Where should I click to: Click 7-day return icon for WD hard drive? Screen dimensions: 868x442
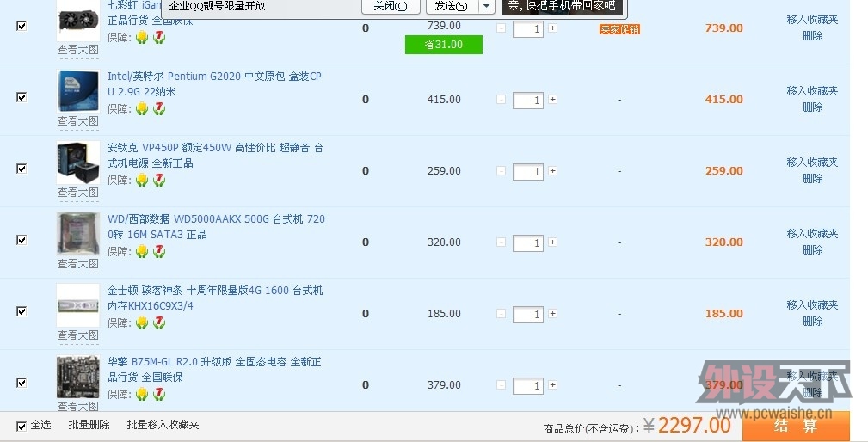159,252
